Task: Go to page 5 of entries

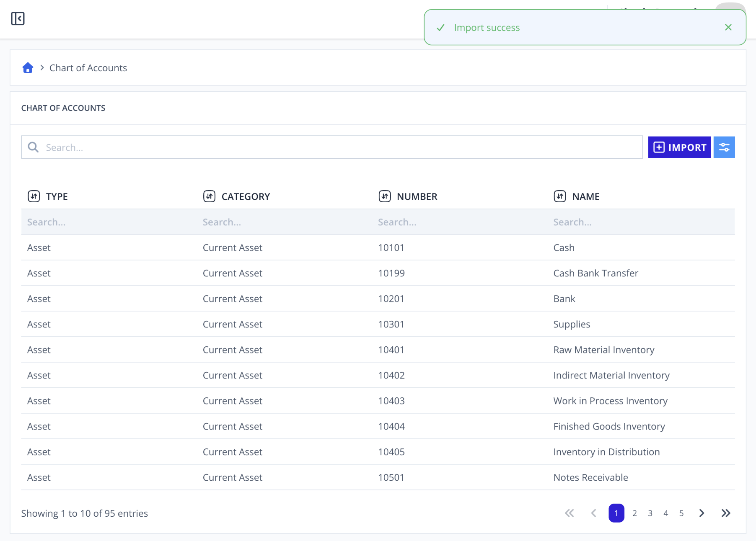Action: (x=681, y=513)
